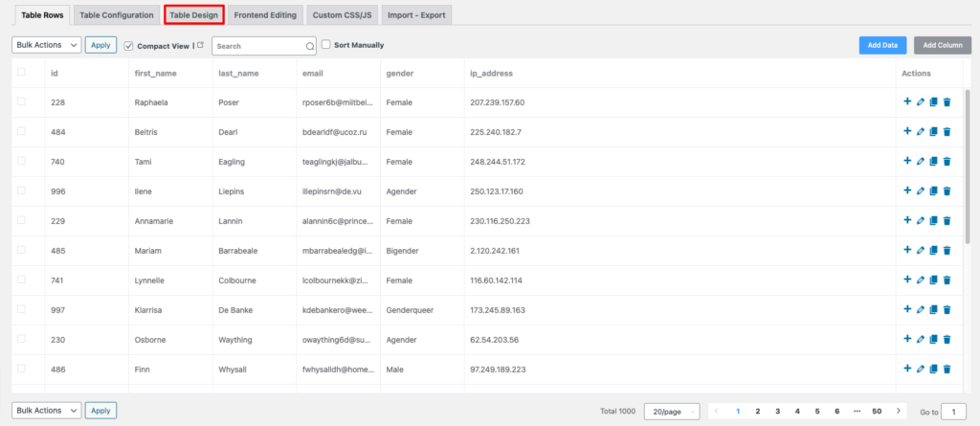Edit the Finn Whysall row

coord(920,370)
